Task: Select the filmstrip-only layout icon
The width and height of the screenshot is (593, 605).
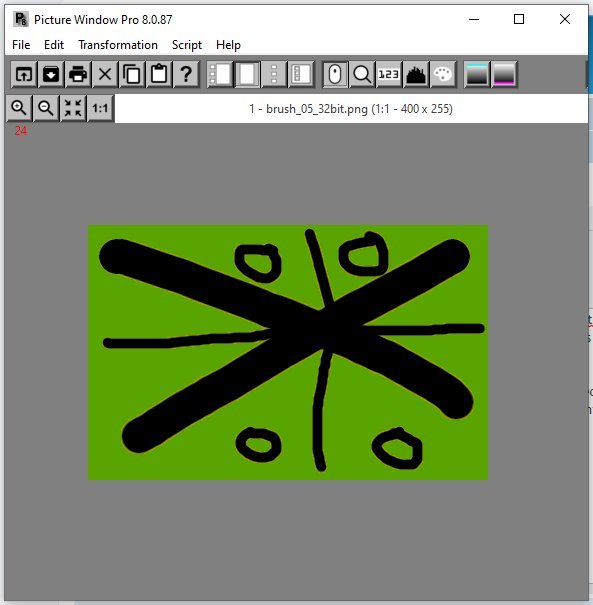Action: tap(274, 74)
